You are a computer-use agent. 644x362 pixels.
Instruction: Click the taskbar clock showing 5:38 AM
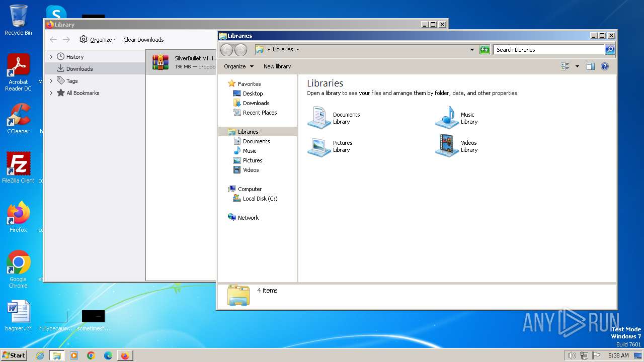[x=618, y=355]
